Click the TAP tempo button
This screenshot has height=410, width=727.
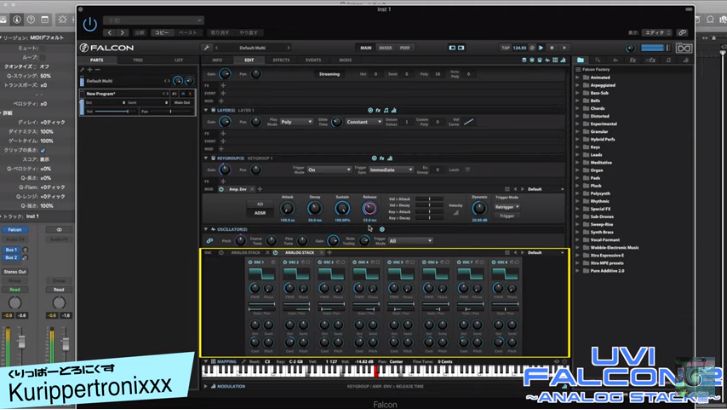[x=505, y=48]
